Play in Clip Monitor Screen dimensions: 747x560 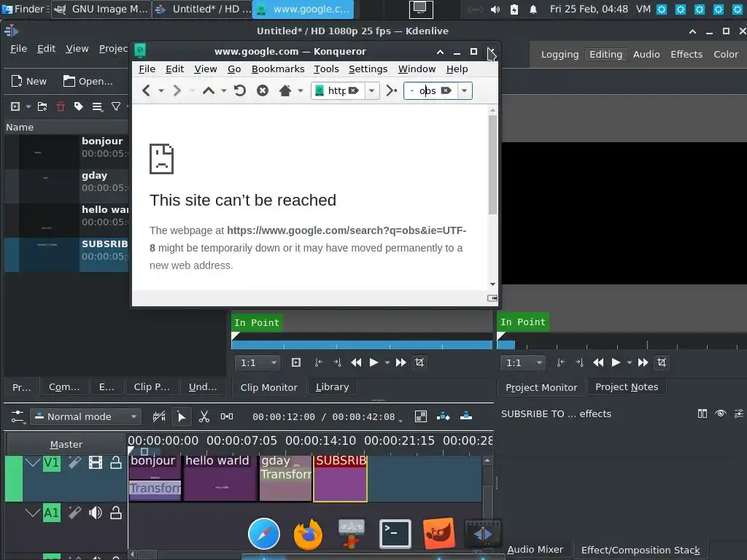(x=374, y=363)
